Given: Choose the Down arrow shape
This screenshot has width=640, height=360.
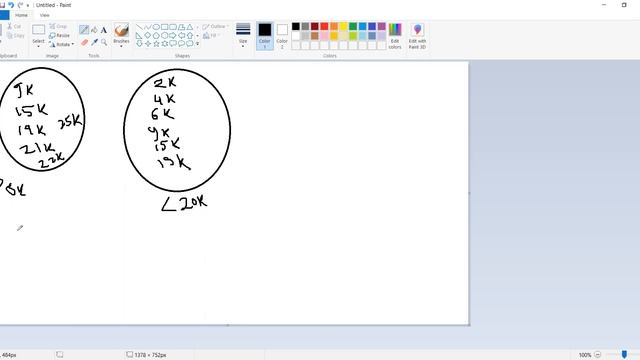Looking at the screenshot, I should (x=139, y=43).
